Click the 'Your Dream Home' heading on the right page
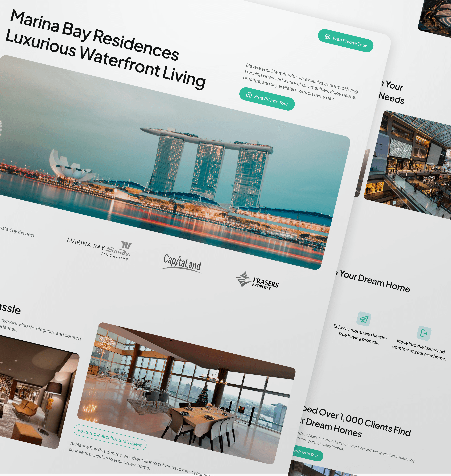 [375, 281]
